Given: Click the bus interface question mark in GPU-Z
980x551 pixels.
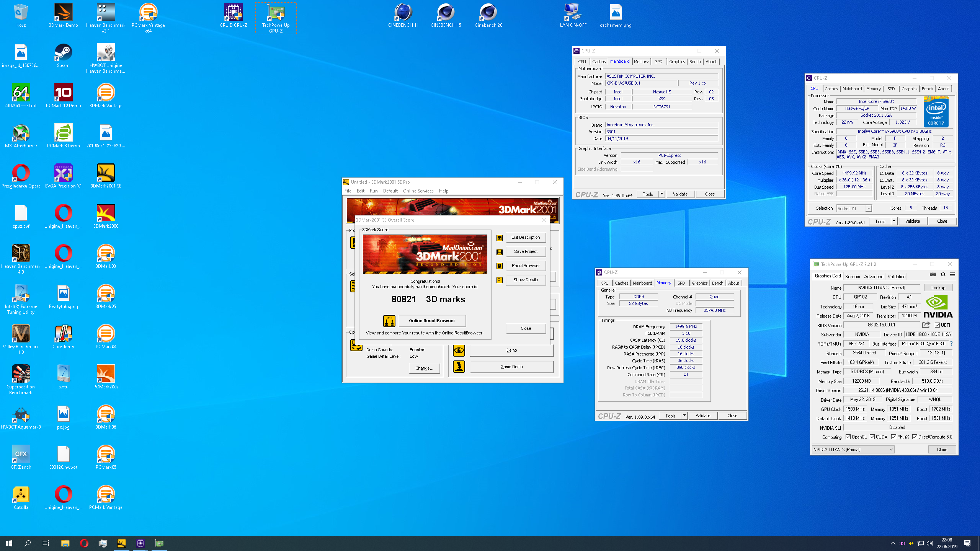Looking at the screenshot, I should pyautogui.click(x=951, y=344).
